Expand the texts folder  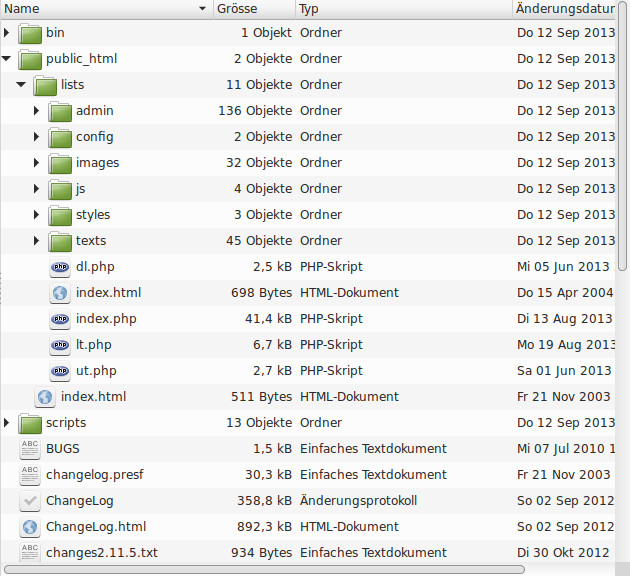point(37,241)
